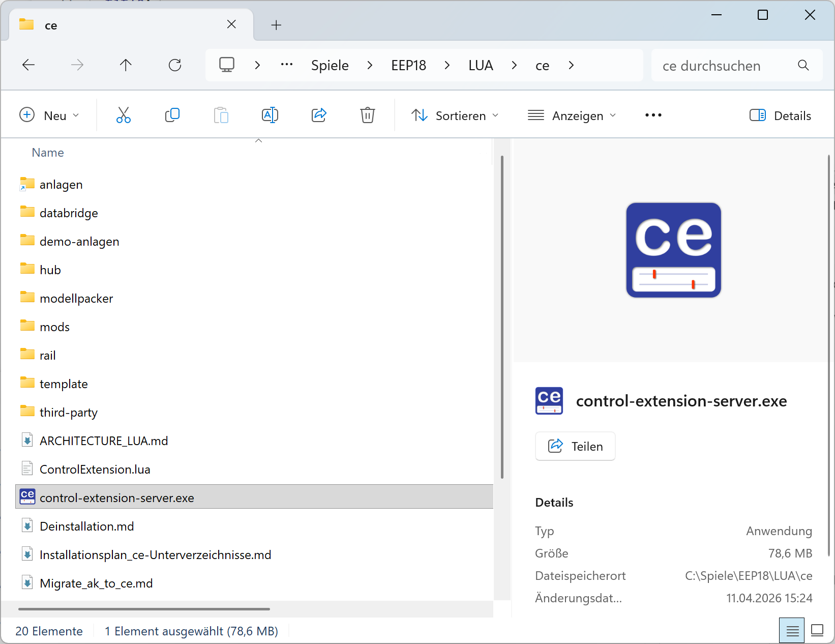
Task: Click the This PC monitor icon
Action: tap(227, 65)
